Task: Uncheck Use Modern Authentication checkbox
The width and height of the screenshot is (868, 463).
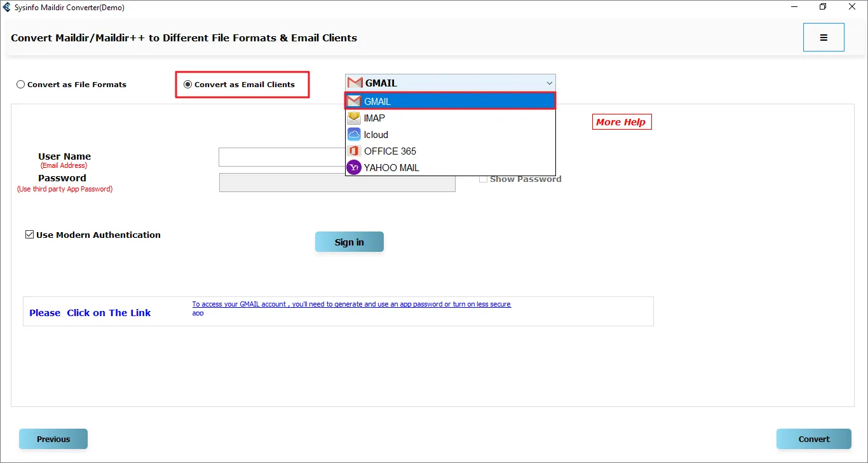Action: click(x=29, y=235)
